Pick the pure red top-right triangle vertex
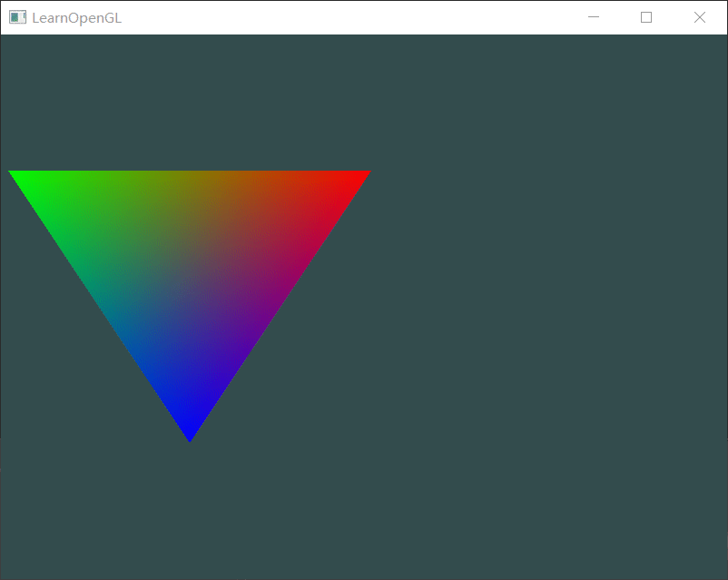The width and height of the screenshot is (728, 580). tap(364, 173)
